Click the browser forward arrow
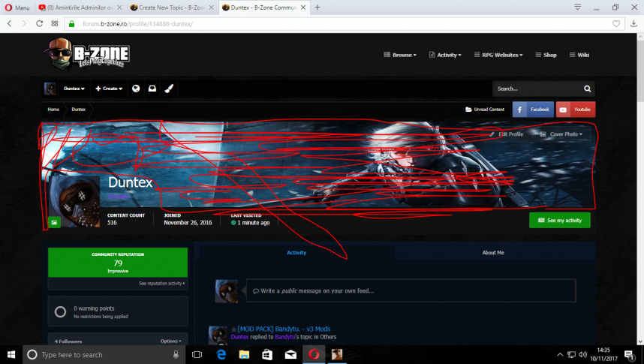 [x=24, y=24]
